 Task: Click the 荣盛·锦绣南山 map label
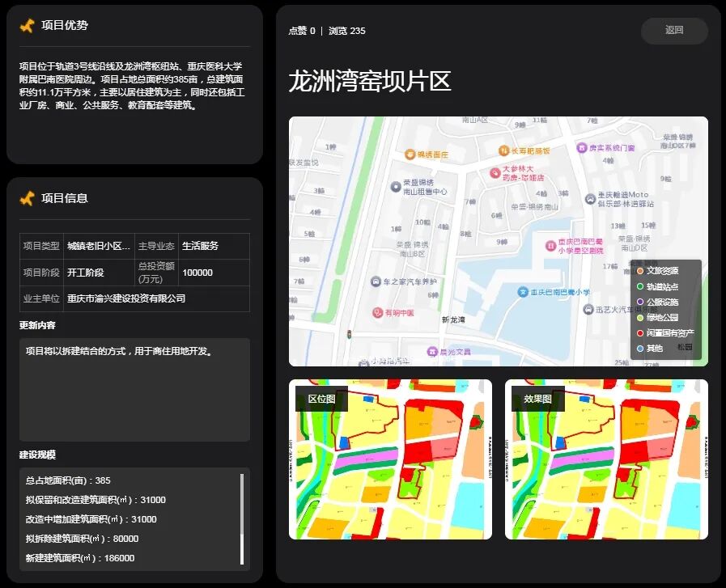pos(535,207)
